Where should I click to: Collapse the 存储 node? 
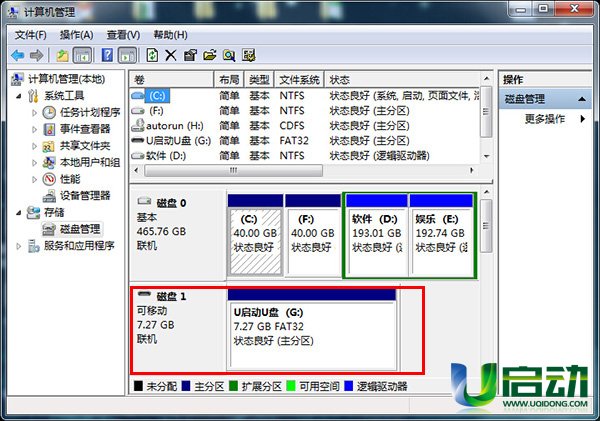tap(19, 212)
